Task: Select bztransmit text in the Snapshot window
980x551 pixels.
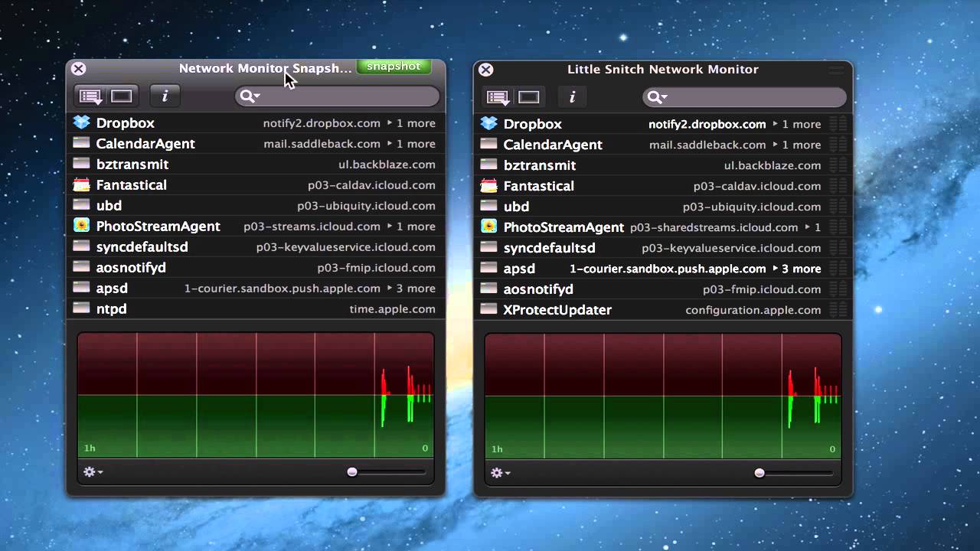Action: (132, 164)
